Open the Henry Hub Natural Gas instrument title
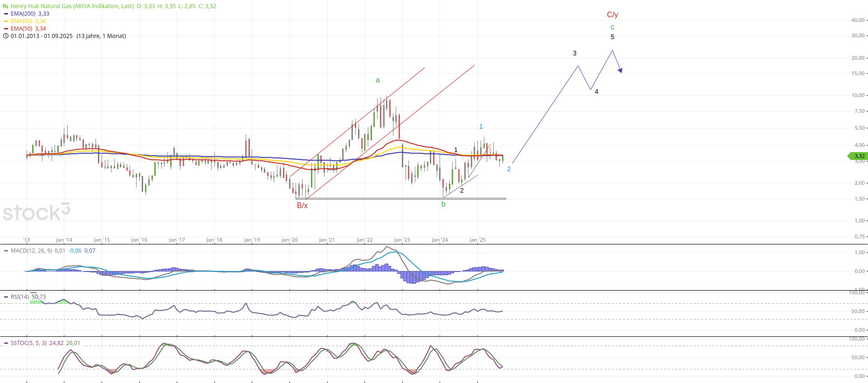Image resolution: width=868 pixels, height=383 pixels. 72,6
